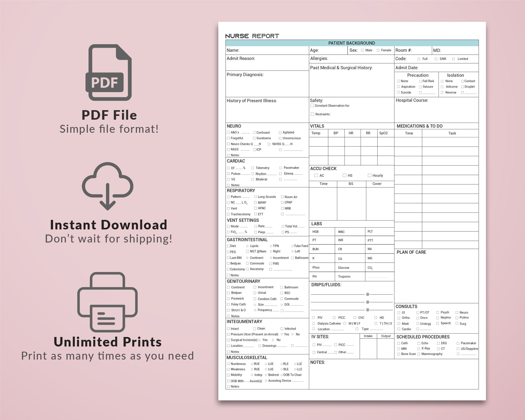
Task: Check GI in the Consults section
Action: click(399, 312)
